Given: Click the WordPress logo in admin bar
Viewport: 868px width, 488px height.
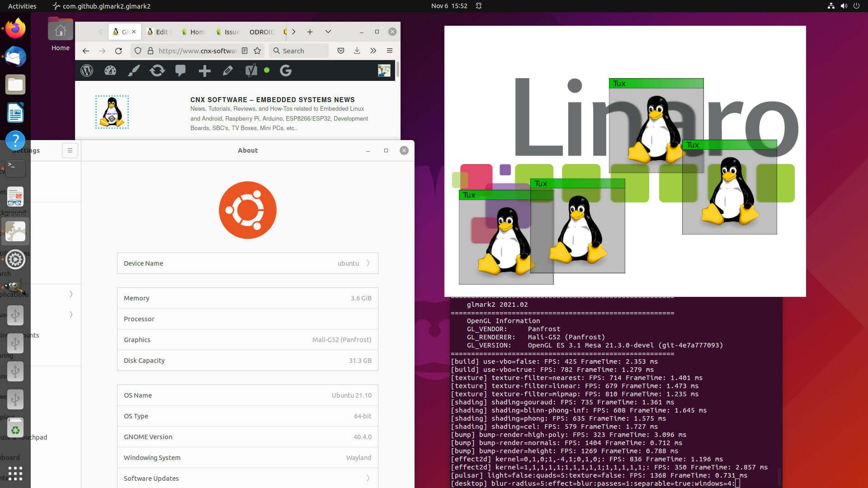Looking at the screenshot, I should (x=87, y=70).
